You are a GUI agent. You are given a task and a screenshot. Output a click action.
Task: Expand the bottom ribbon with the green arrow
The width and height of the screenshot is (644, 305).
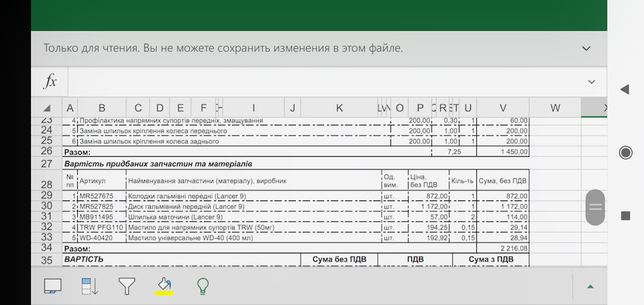pos(590,286)
